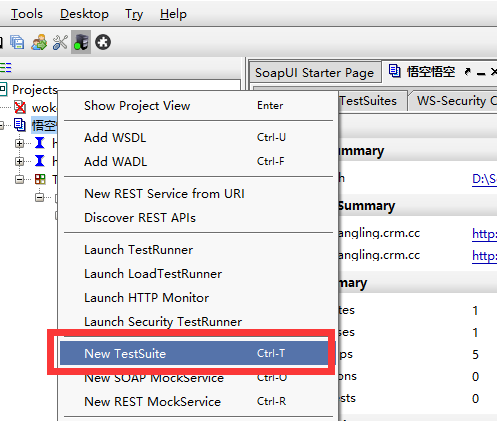
Task: Click the Projects root node icon
Action: 3,89
